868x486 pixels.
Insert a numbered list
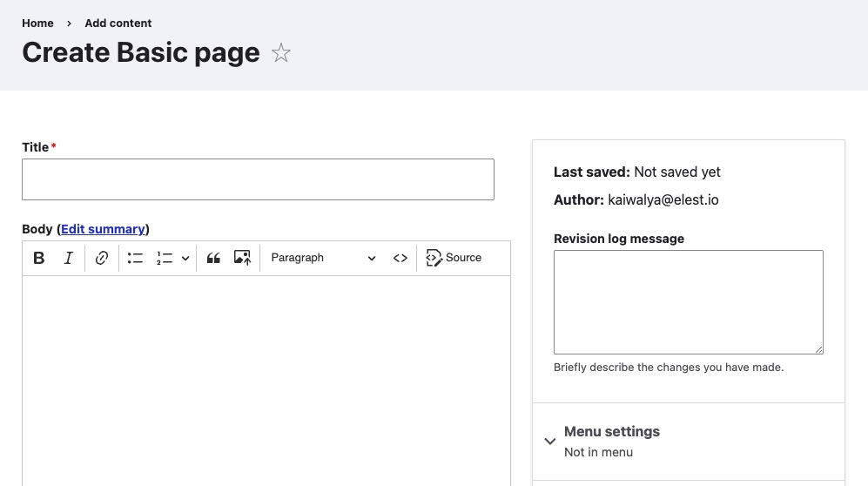pos(165,258)
